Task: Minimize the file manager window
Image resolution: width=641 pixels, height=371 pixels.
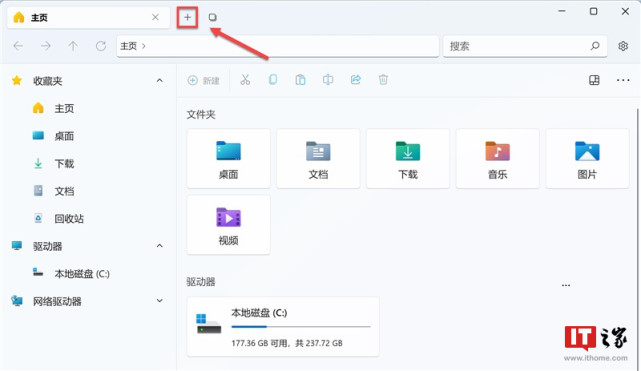Action: pos(562,11)
